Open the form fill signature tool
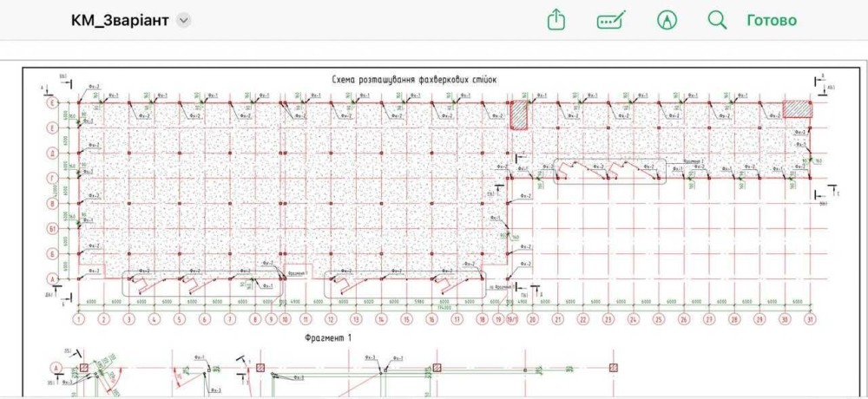 (611, 20)
